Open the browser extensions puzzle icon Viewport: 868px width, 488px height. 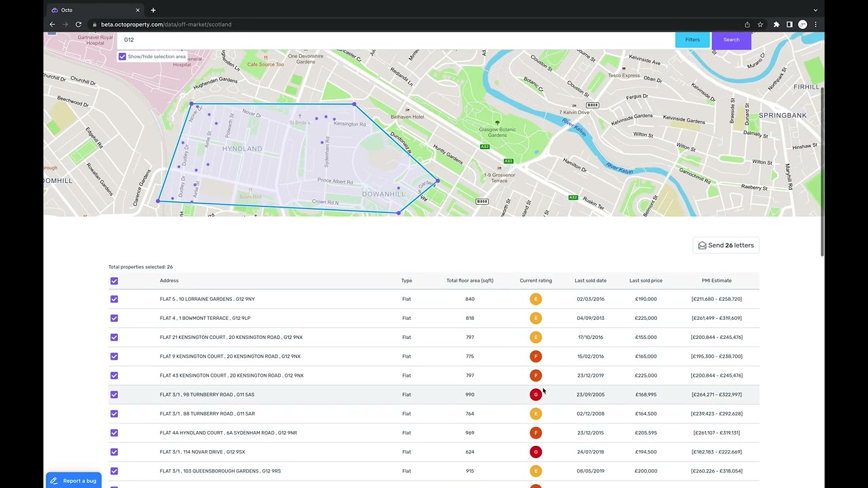tap(776, 24)
